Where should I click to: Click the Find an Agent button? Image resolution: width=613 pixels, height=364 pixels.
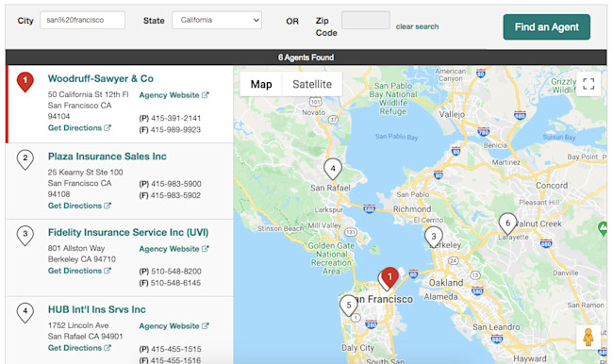pos(547,27)
